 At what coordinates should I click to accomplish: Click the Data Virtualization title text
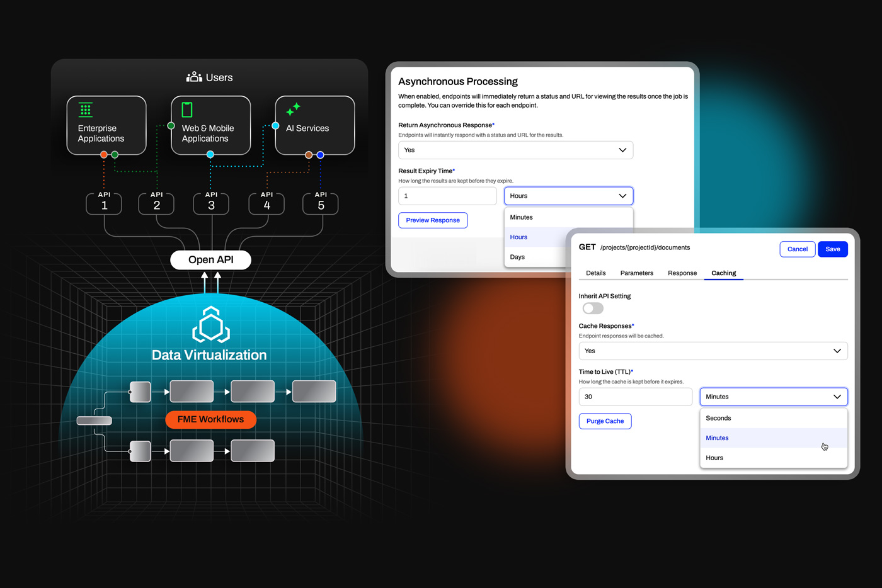[x=209, y=355]
